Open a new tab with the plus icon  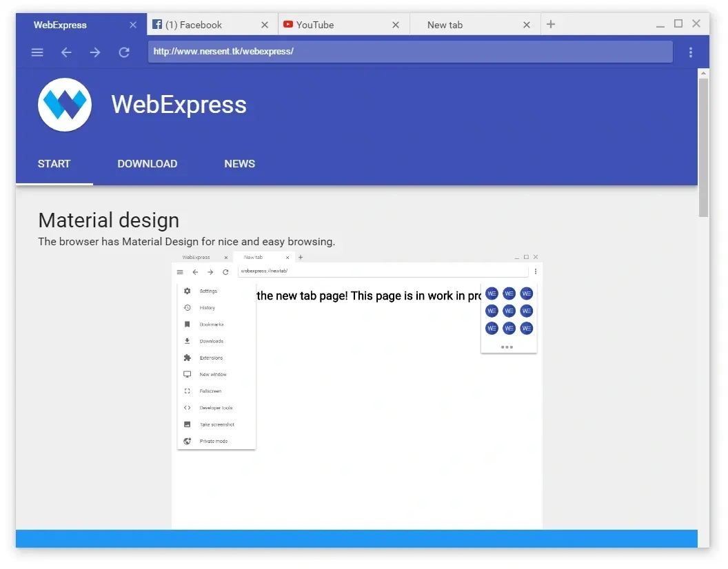pos(551,24)
